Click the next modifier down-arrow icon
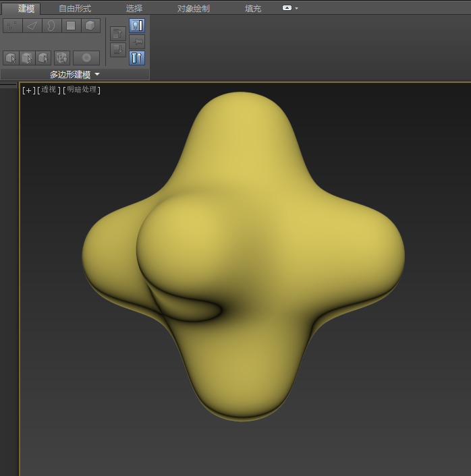Screen dimensions: 471x476 click(117, 49)
